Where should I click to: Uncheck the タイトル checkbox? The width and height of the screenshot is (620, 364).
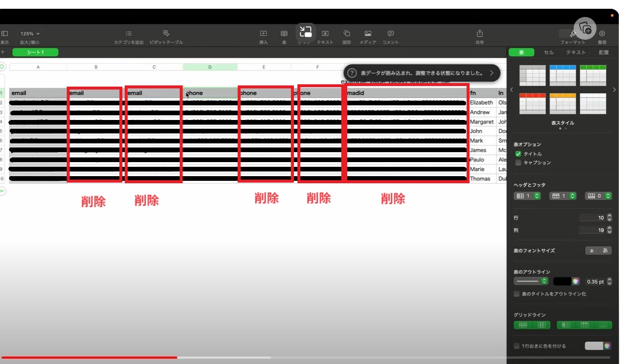pos(518,154)
